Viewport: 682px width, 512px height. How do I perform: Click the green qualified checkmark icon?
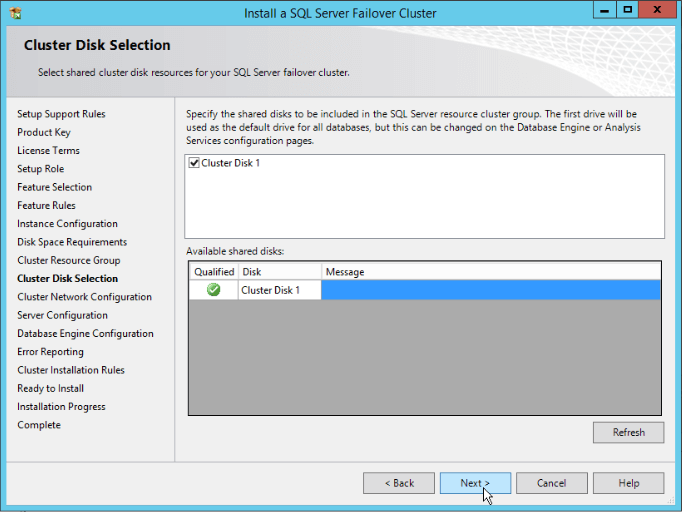point(213,290)
